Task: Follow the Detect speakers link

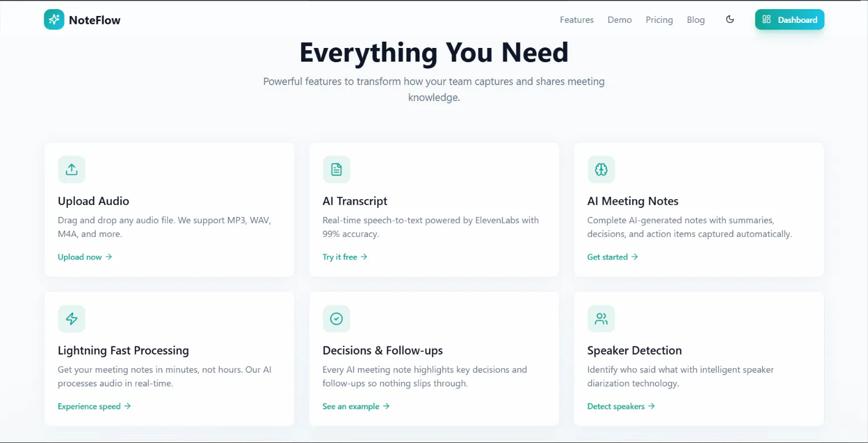Action: [x=621, y=406]
